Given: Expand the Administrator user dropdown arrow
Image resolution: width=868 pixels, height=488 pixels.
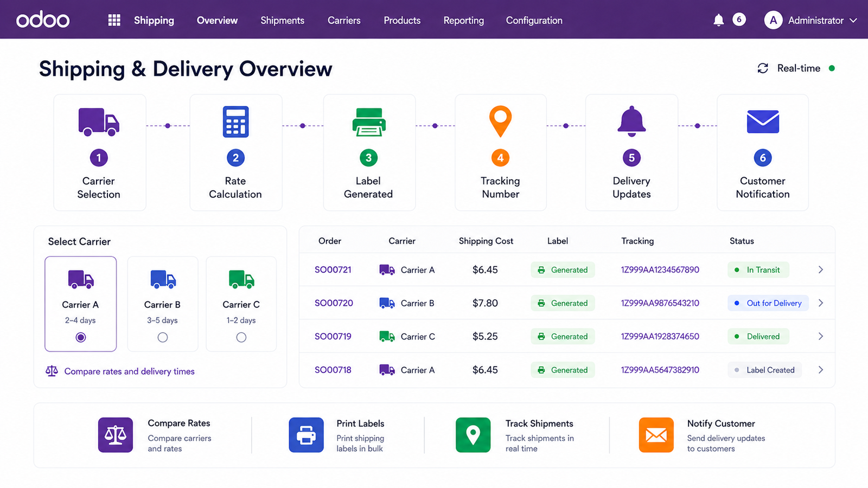Looking at the screenshot, I should pyautogui.click(x=853, y=21).
